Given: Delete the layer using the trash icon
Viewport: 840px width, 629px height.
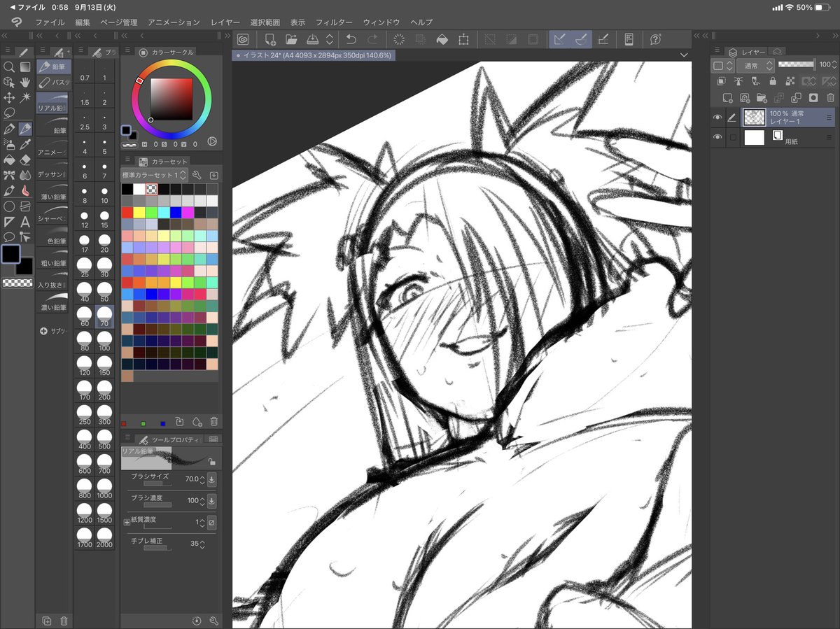Looking at the screenshot, I should click(x=830, y=98).
